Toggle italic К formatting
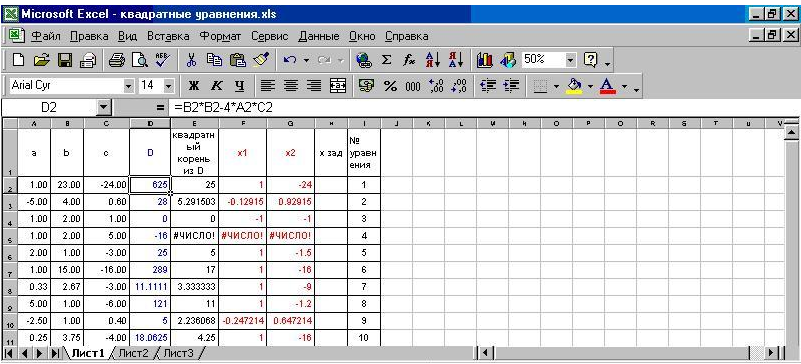801x364 pixels. [x=217, y=86]
